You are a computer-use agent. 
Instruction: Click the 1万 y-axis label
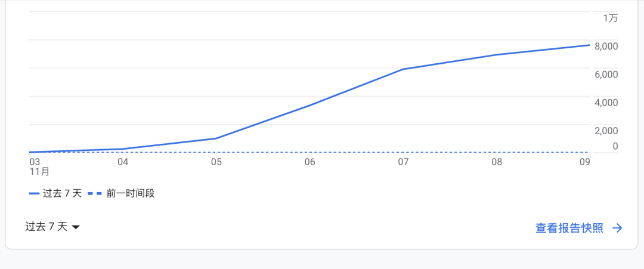click(610, 18)
